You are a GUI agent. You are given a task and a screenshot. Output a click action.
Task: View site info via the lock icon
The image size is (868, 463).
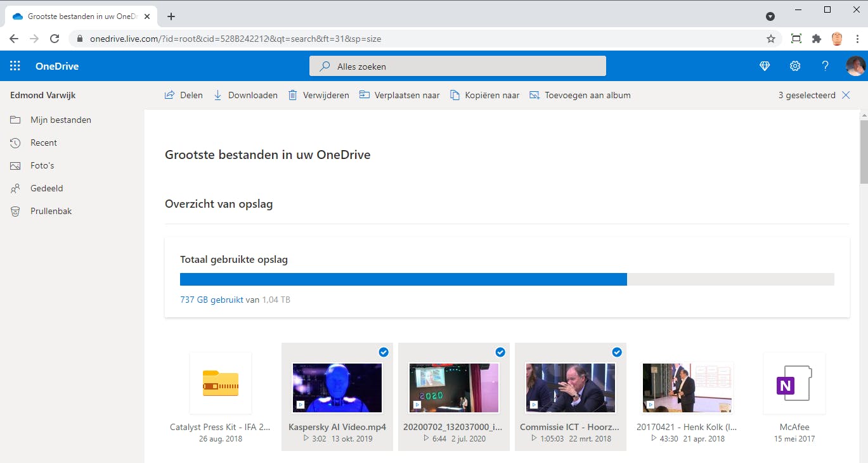point(79,39)
